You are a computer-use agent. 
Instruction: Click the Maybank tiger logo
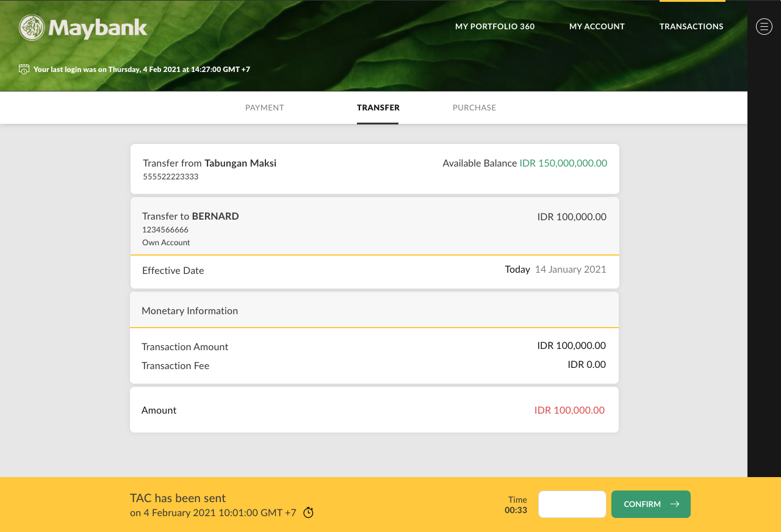(32, 27)
